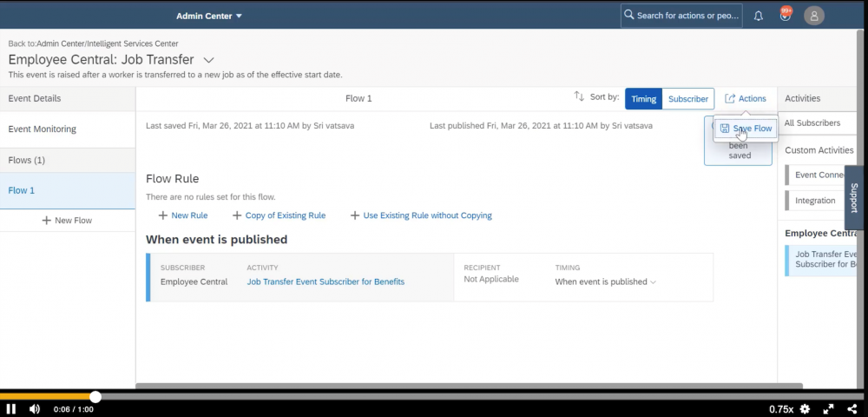Open Job Transfer Event Subscriber for Benefits link

325,281
